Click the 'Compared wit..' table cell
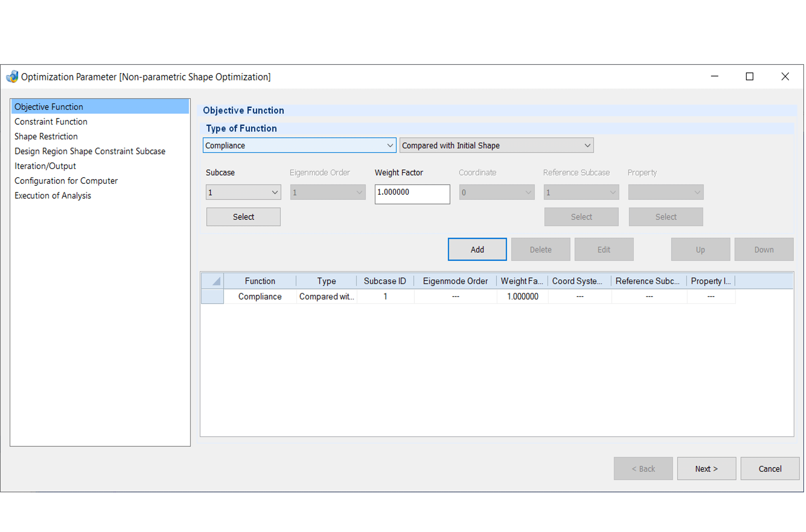Viewport: 806px width, 532px height. click(327, 297)
